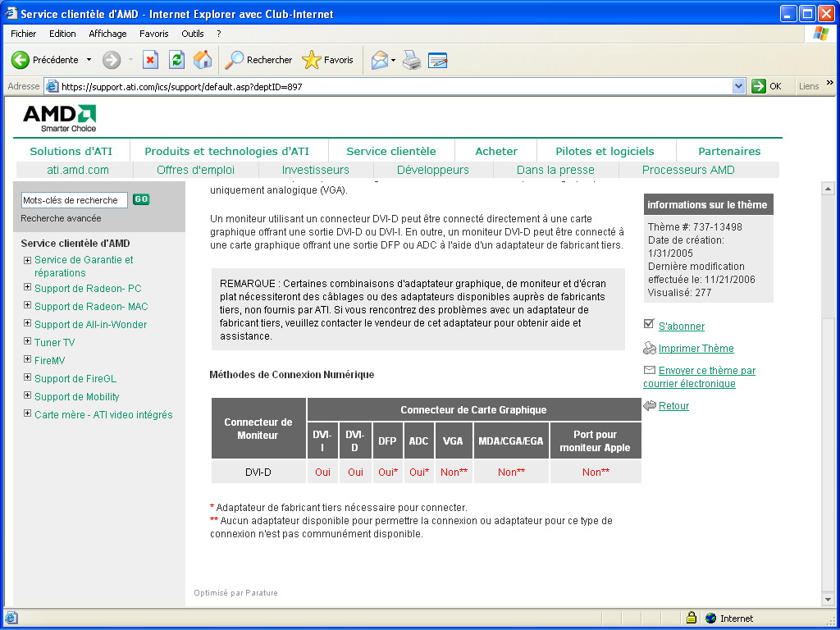Expand Support de Radeon- MAC node

(27, 305)
